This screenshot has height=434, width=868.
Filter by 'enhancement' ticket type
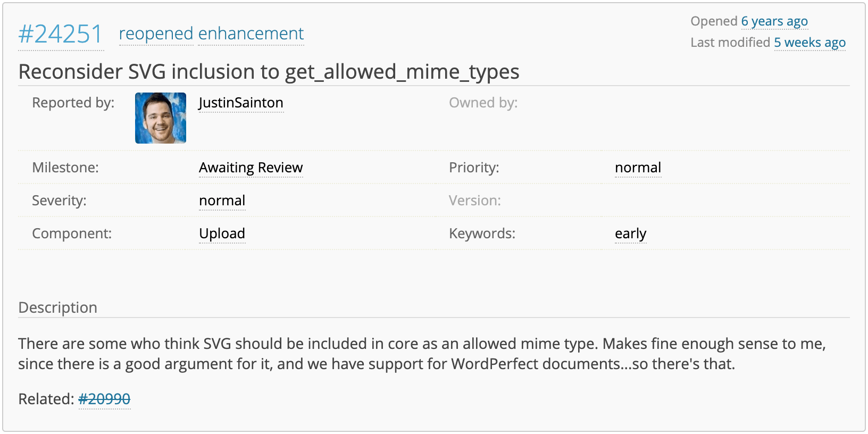pyautogui.click(x=251, y=34)
